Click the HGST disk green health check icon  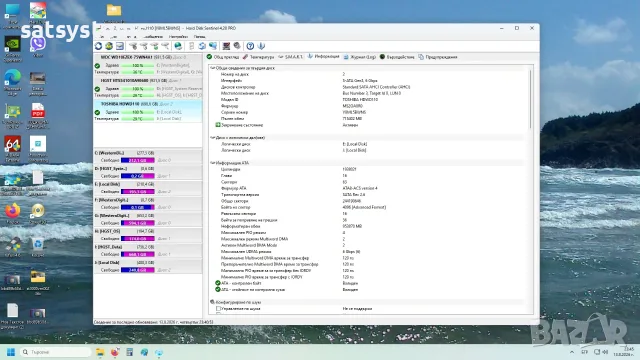(97, 89)
